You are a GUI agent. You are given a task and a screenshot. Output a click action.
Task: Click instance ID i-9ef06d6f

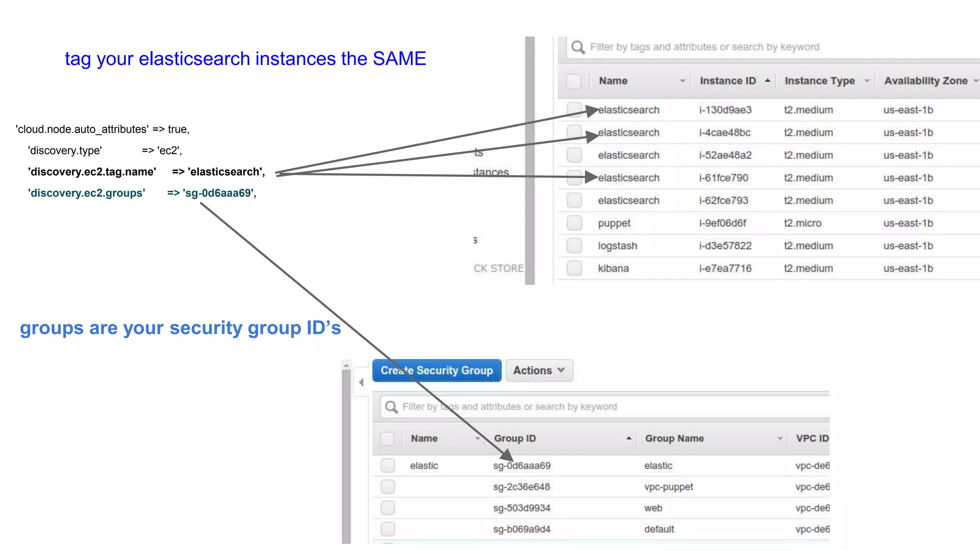[x=723, y=223]
